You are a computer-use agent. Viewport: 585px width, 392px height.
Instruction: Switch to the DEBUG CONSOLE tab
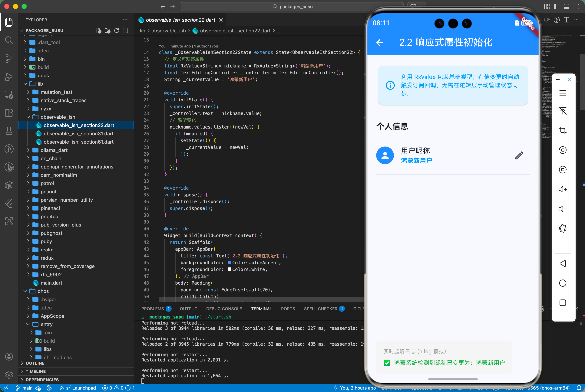pyautogui.click(x=224, y=309)
